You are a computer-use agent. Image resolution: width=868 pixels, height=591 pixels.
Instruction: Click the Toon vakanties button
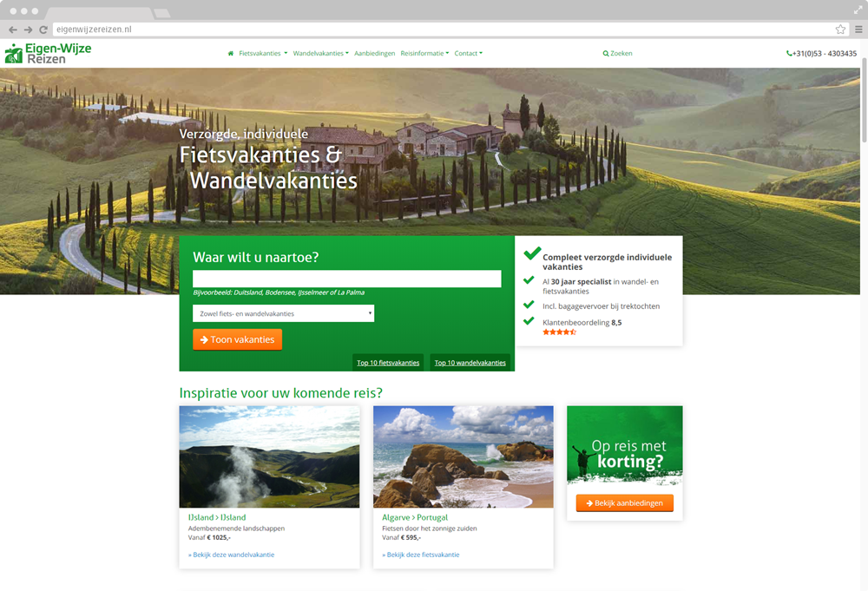point(237,339)
